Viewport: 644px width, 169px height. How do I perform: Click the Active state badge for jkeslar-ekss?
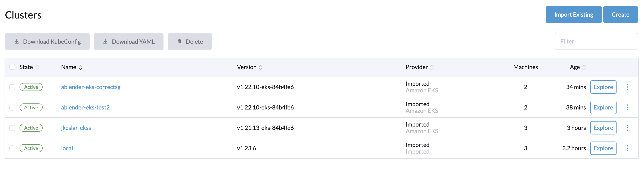click(x=31, y=128)
